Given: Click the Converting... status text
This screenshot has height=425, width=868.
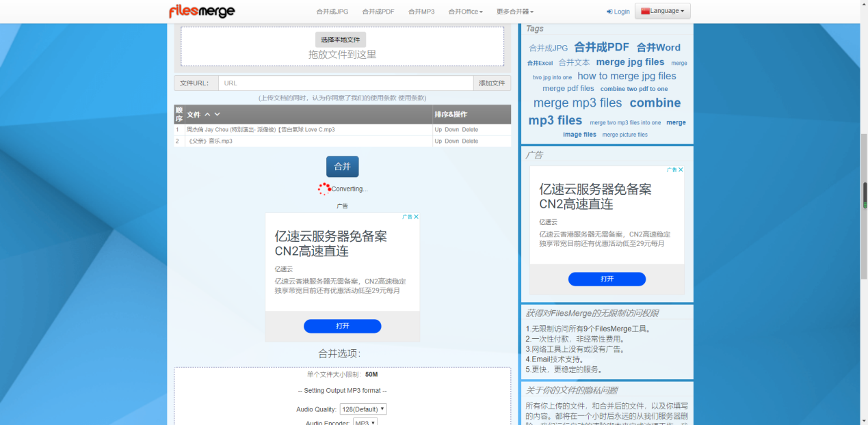Looking at the screenshot, I should coord(349,189).
